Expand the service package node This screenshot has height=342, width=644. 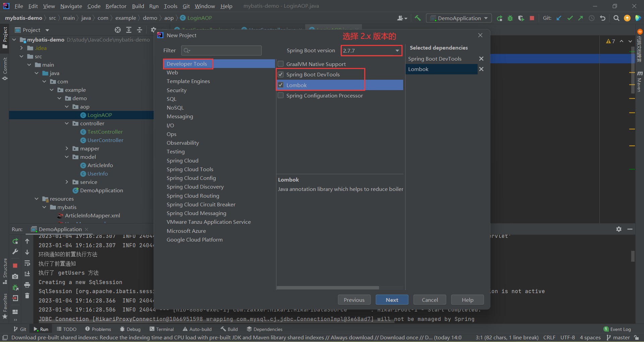(x=67, y=182)
